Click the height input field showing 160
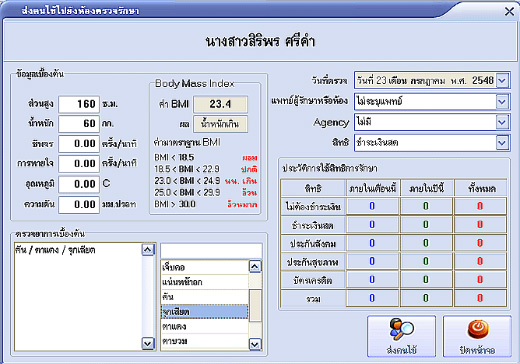Image resolution: width=520 pixels, height=364 pixels. coord(79,104)
